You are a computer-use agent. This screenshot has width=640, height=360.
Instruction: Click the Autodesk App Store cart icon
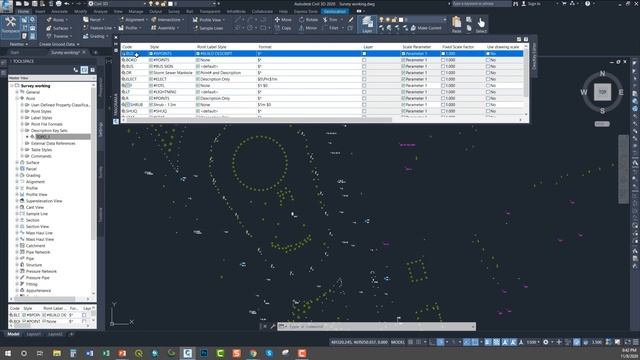click(x=564, y=4)
